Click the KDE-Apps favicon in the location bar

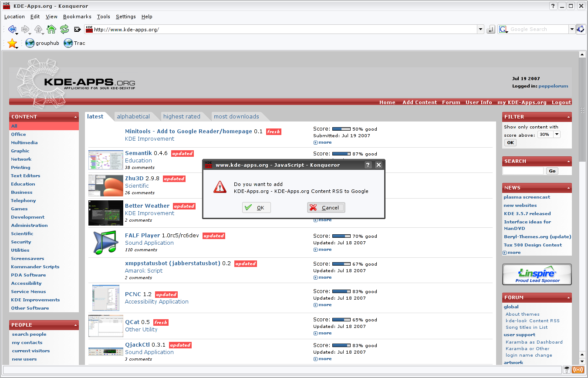tap(89, 30)
